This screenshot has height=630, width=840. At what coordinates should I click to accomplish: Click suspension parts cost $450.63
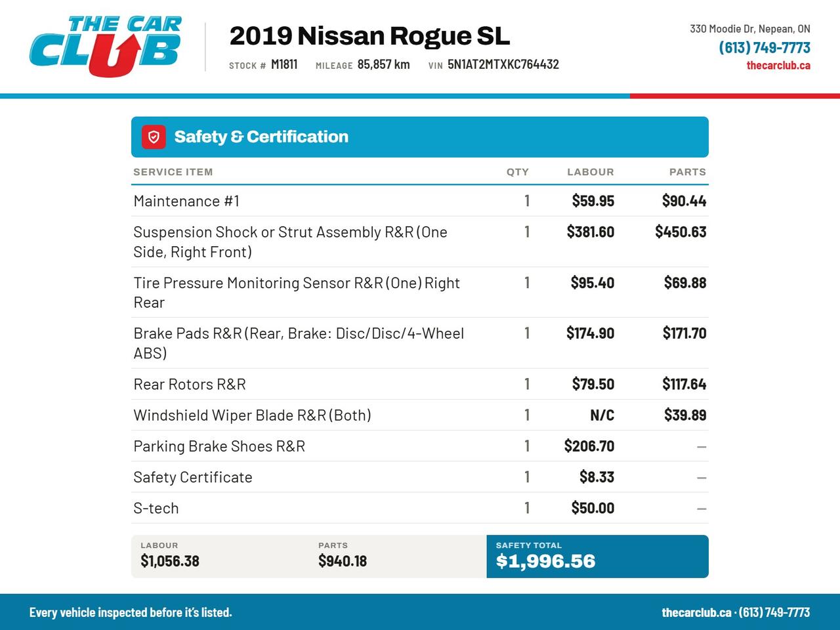[681, 232]
